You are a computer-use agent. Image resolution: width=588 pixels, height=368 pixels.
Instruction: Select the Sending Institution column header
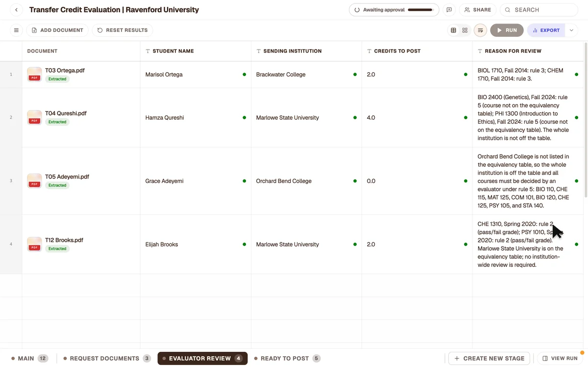(x=306, y=51)
